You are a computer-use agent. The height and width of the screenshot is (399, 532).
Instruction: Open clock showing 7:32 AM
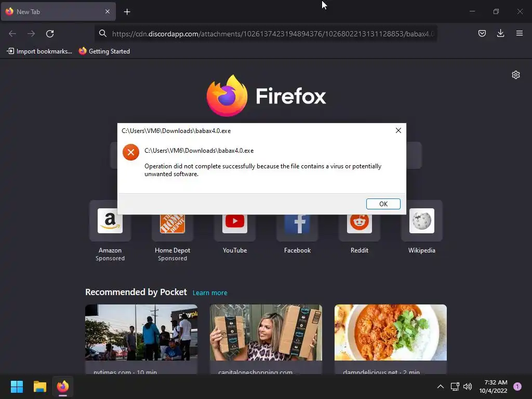493,387
